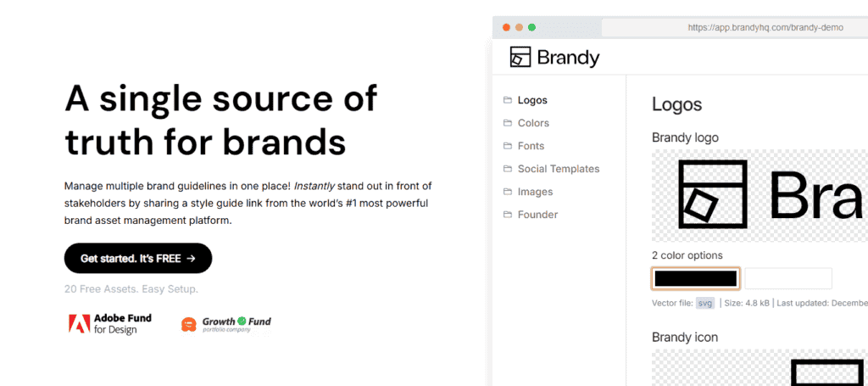Image resolution: width=868 pixels, height=386 pixels.
Task: Click the Growth Fund portfolio company logo
Action: 226,324
